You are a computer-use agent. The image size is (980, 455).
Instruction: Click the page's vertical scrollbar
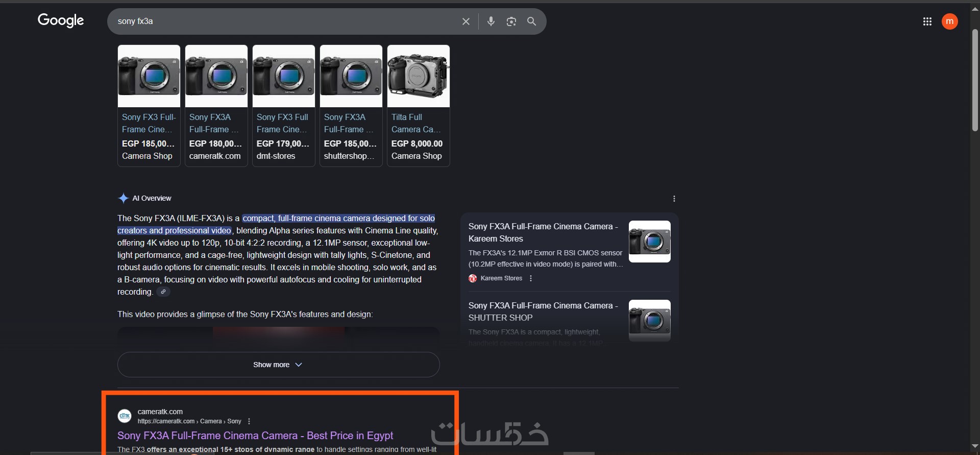(x=975, y=79)
